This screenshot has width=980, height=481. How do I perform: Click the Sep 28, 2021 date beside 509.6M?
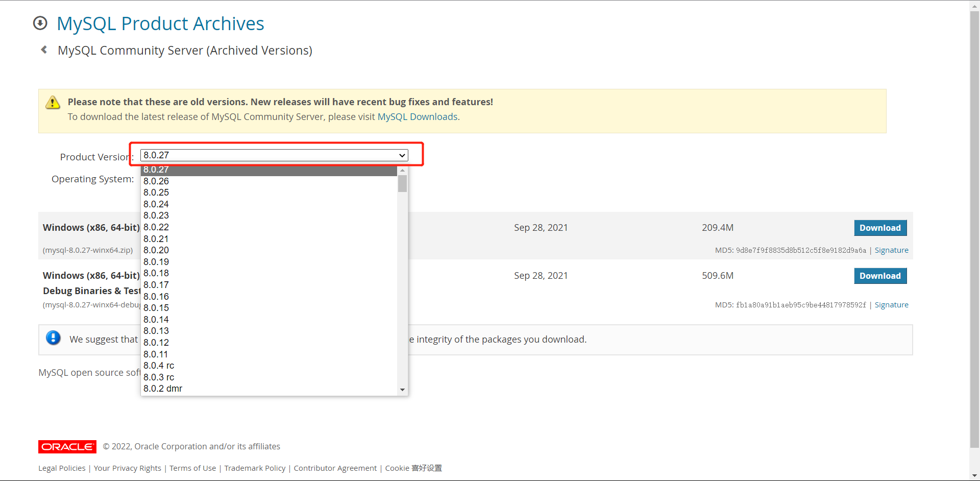pos(541,276)
